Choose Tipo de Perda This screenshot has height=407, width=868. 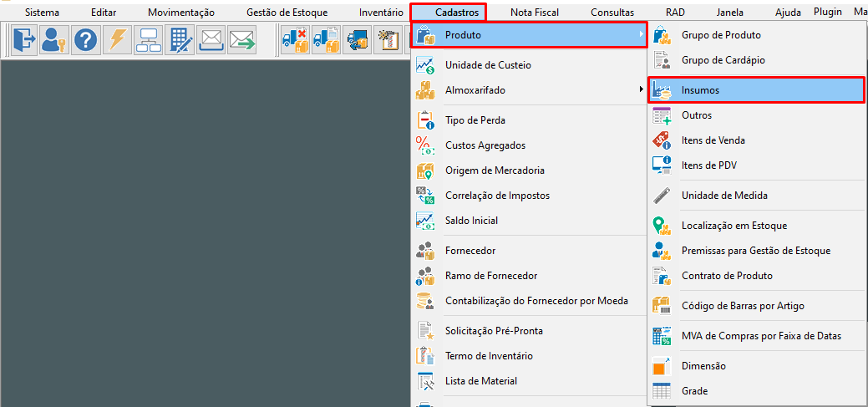tap(529, 120)
